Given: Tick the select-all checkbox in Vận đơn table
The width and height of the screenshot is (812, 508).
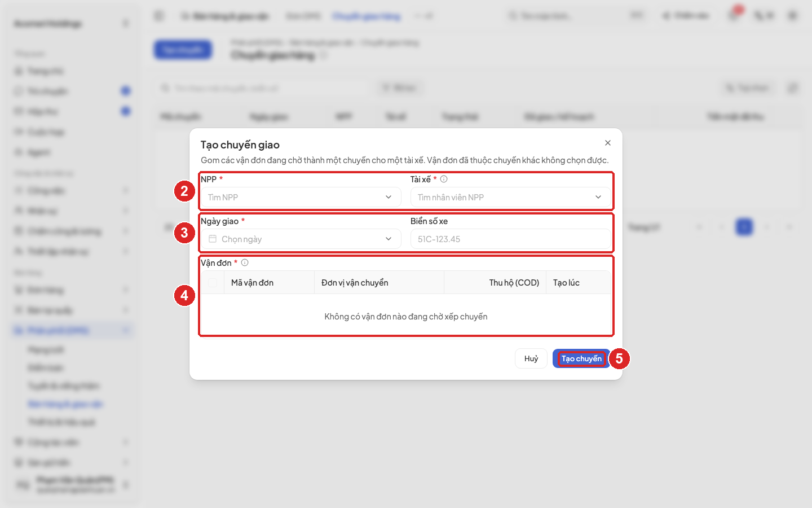Looking at the screenshot, I should [213, 282].
